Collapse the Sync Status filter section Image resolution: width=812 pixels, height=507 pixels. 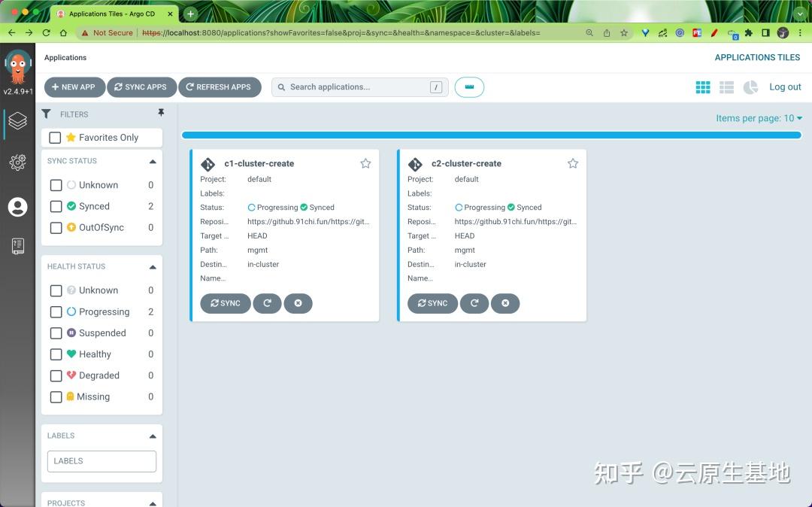click(x=153, y=160)
